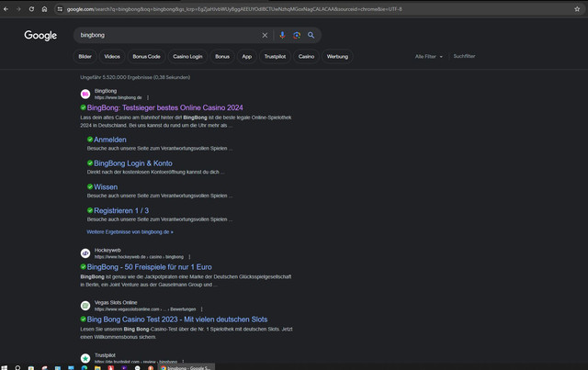Click the Hockeyweb favicon
The width and height of the screenshot is (588, 370).
[x=85, y=253]
